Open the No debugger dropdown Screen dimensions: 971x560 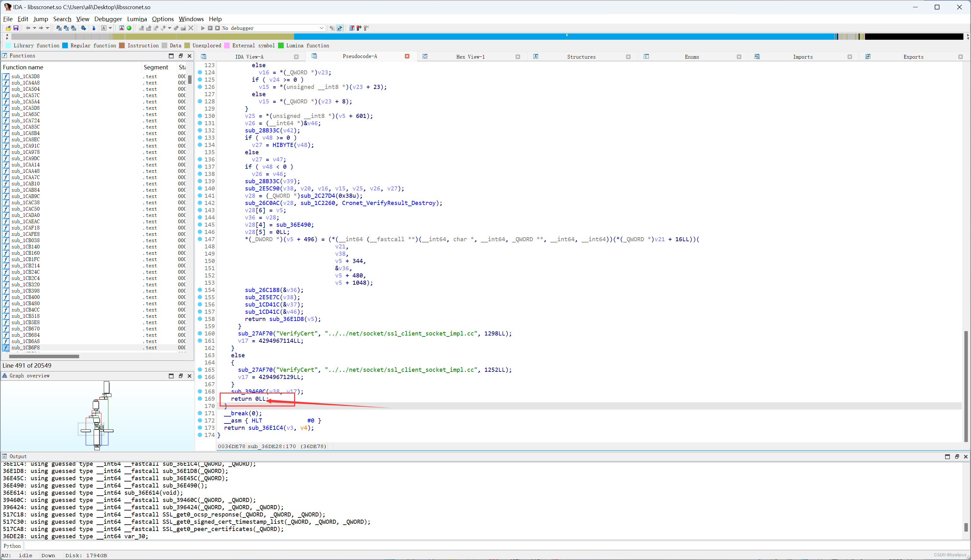321,28
